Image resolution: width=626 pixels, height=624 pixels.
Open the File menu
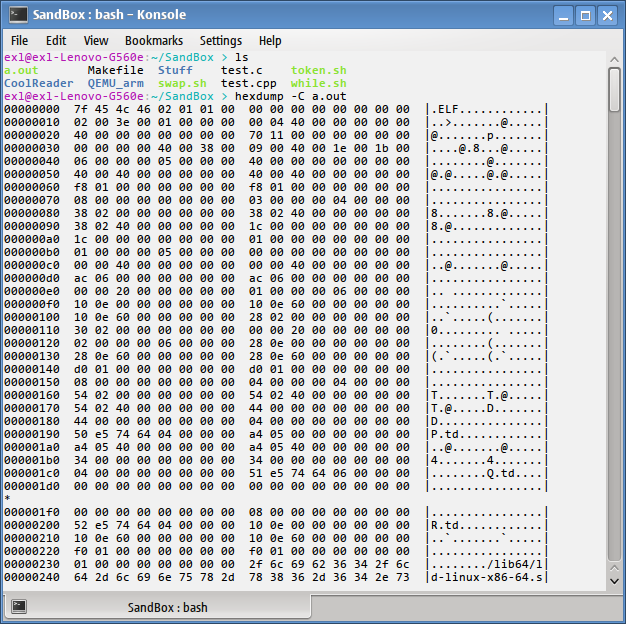coord(19,41)
